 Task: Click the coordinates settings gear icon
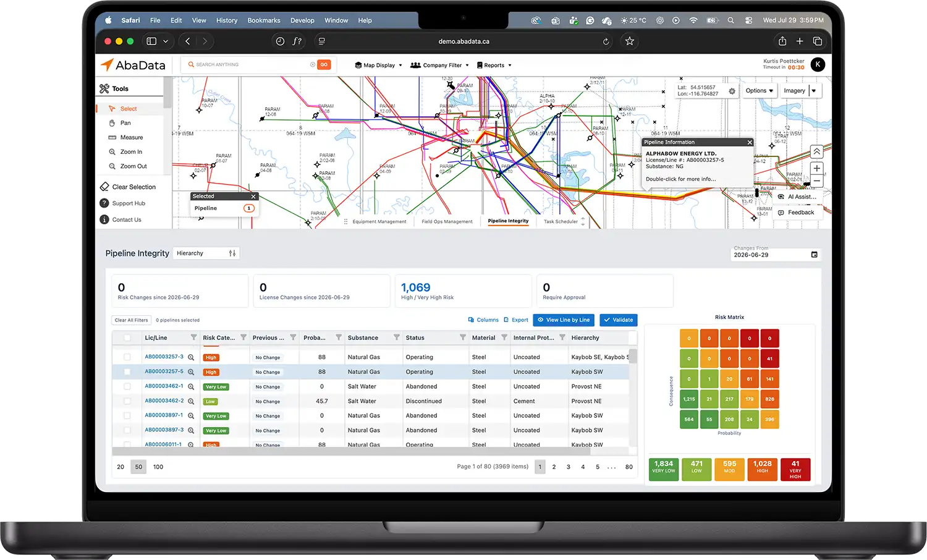pyautogui.click(x=732, y=91)
